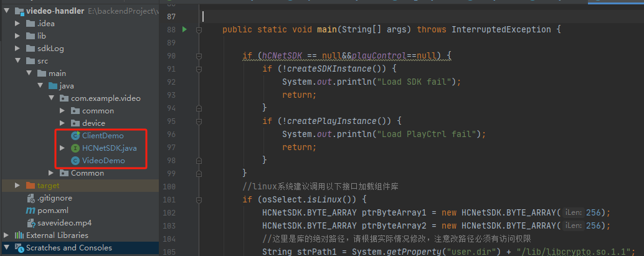Select HCNetSDK.java in project tree
The width and height of the screenshot is (644, 256).
coord(110,148)
